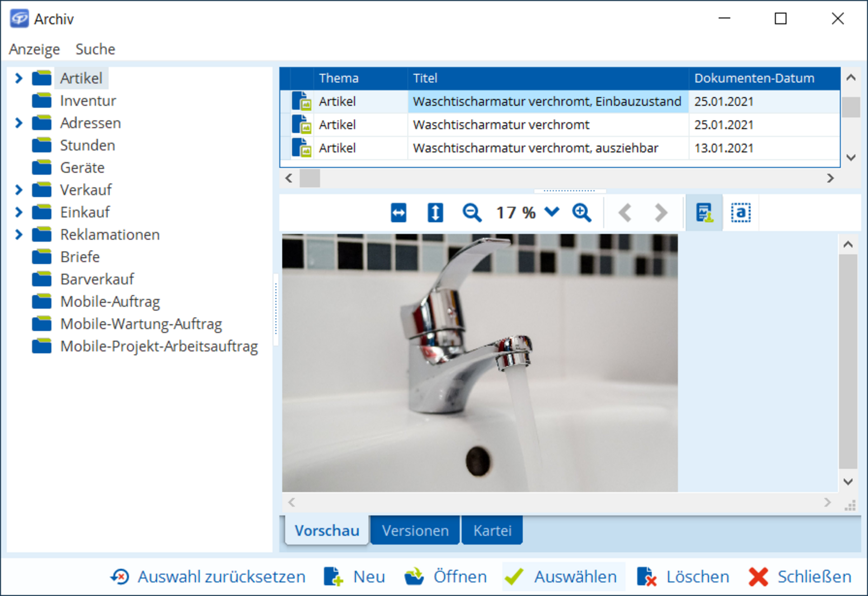Go to next page with the right arrow icon

(660, 213)
